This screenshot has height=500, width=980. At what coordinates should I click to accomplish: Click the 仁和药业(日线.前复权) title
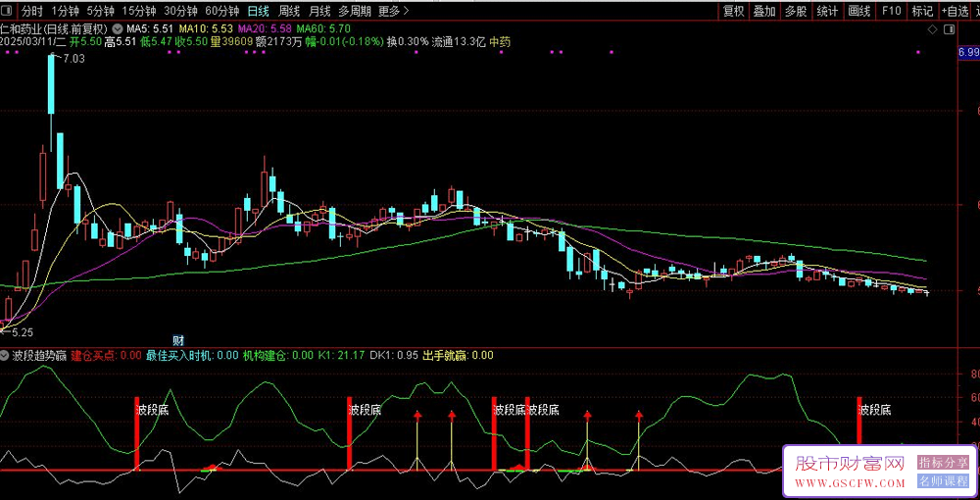54,28
